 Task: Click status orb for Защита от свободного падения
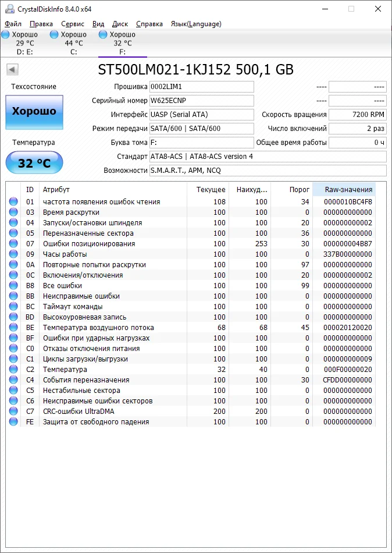[13, 422]
